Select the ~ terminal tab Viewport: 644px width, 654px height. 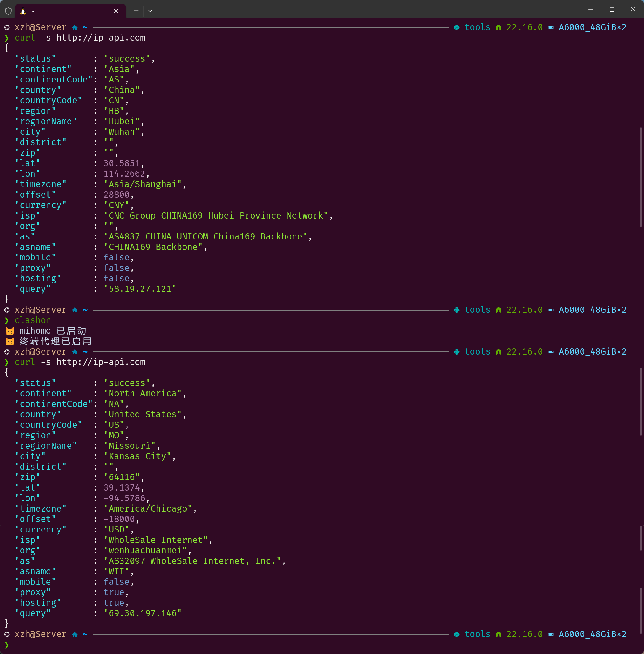70,11
